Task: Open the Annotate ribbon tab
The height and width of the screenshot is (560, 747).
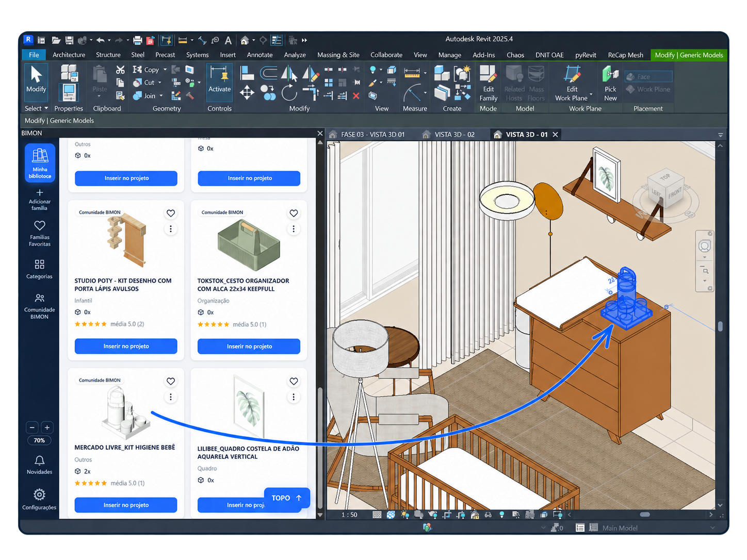Action: pyautogui.click(x=259, y=55)
